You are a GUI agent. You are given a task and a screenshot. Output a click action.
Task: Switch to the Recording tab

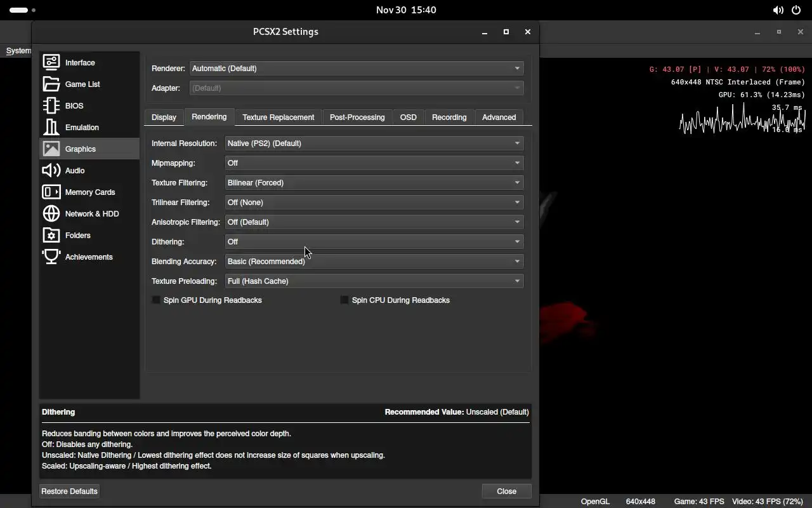pyautogui.click(x=449, y=117)
